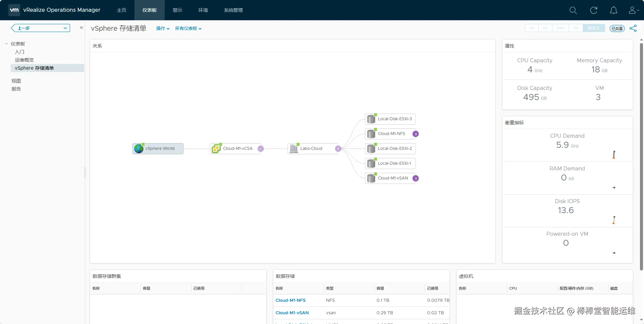Open the 上一步 history dropdown
This screenshot has width=644, height=324.
(40, 28)
